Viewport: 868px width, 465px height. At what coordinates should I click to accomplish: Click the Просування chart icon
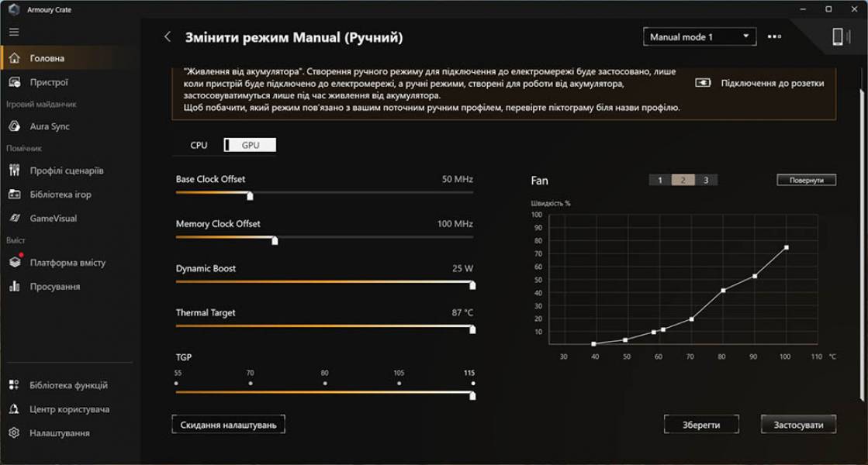click(15, 286)
